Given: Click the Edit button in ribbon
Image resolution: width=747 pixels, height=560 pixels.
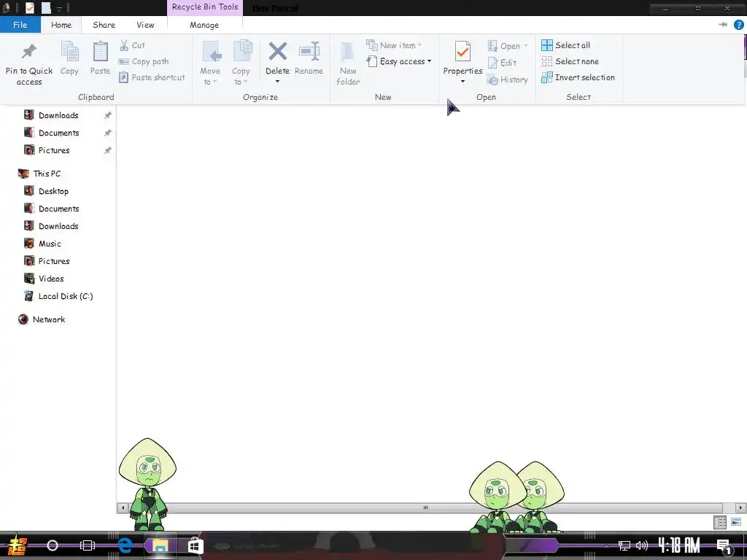Looking at the screenshot, I should (502, 63).
